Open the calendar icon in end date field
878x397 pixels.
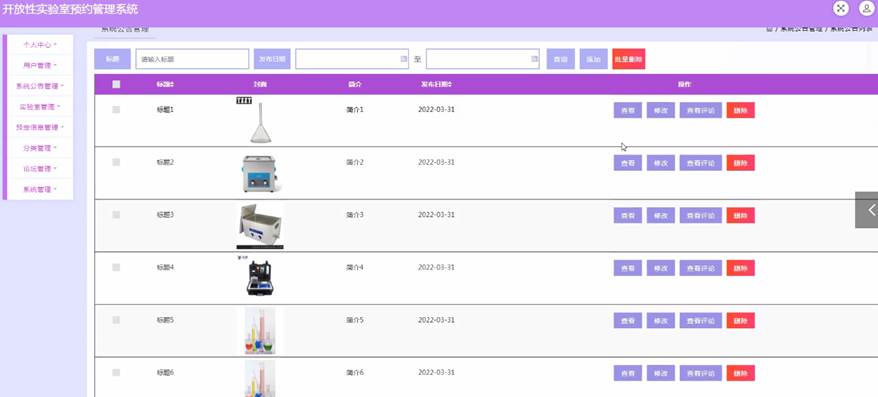pyautogui.click(x=534, y=59)
